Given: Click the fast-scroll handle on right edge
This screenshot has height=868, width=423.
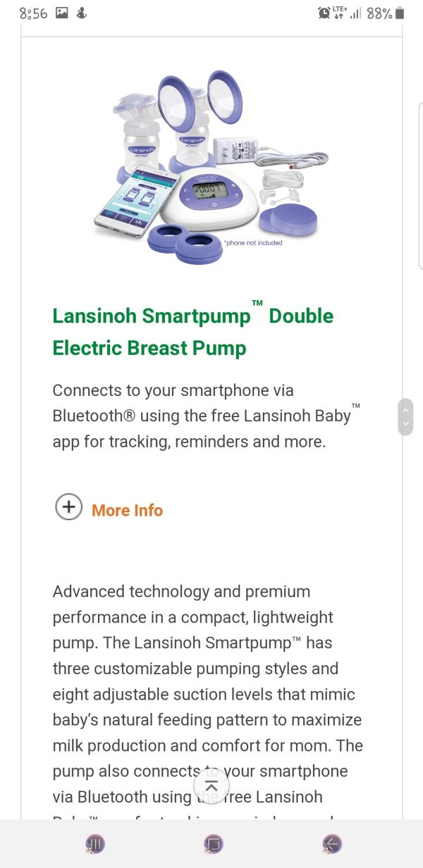Looking at the screenshot, I should point(405,416).
